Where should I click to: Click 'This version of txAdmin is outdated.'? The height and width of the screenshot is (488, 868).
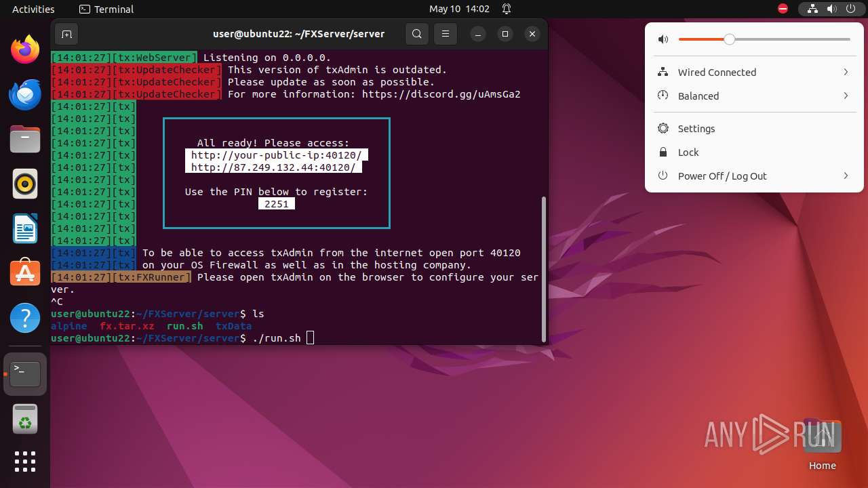[x=338, y=70]
